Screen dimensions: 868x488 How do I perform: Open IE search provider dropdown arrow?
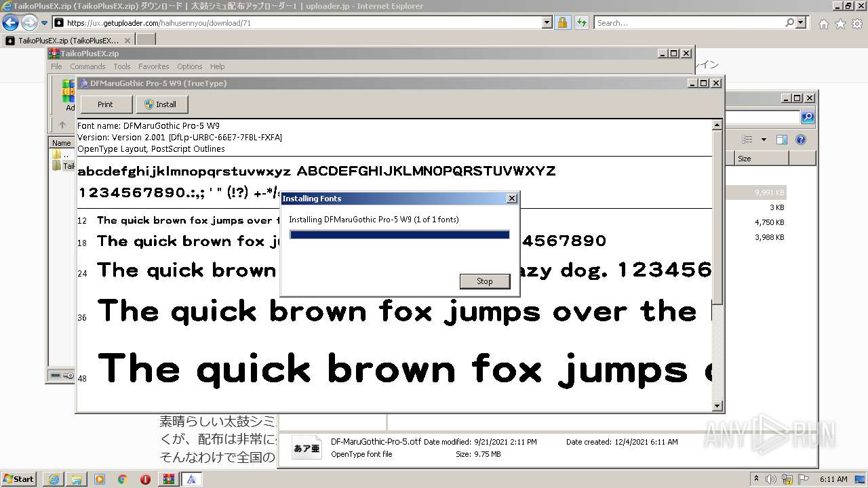click(x=802, y=23)
